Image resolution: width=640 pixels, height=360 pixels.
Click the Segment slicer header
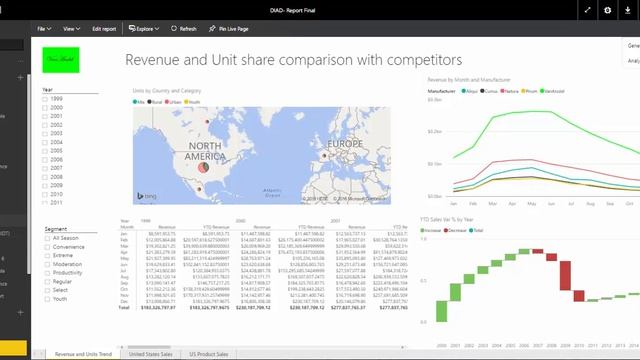56,229
